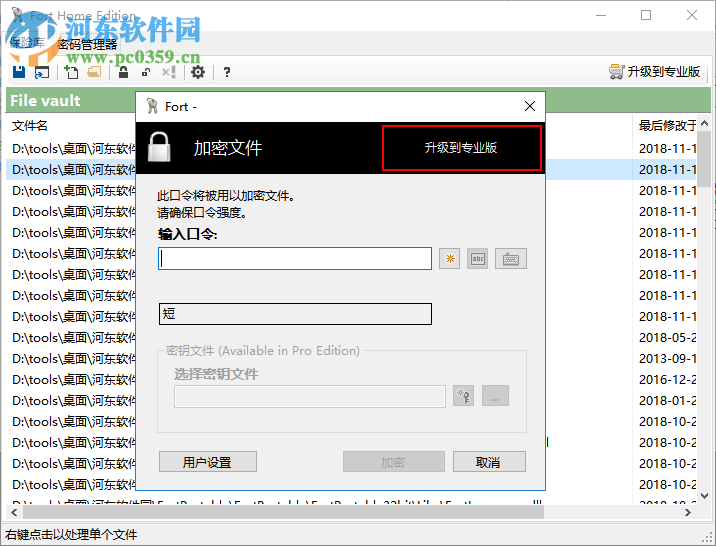Click the window-with-arrow icon beside the save icon
The height and width of the screenshot is (546, 716).
(42, 72)
